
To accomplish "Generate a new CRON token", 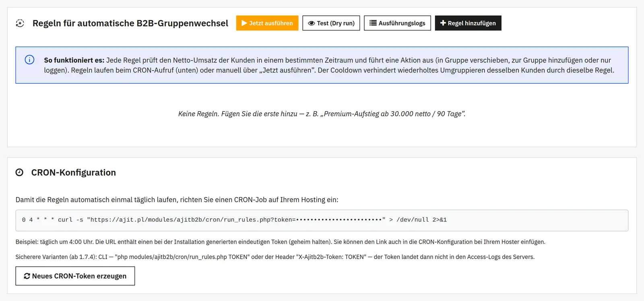I will pyautogui.click(x=75, y=276).
